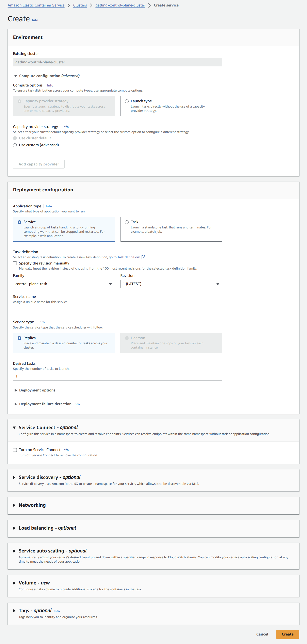307x644 pixels.
Task: Open the Family dropdown control-plane-task
Action: pos(64,284)
